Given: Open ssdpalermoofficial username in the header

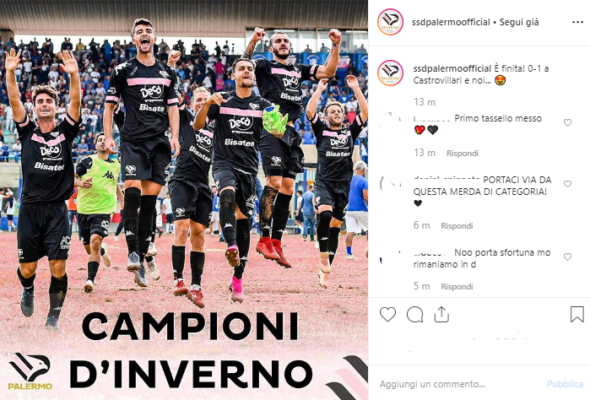Looking at the screenshot, I should (451, 22).
